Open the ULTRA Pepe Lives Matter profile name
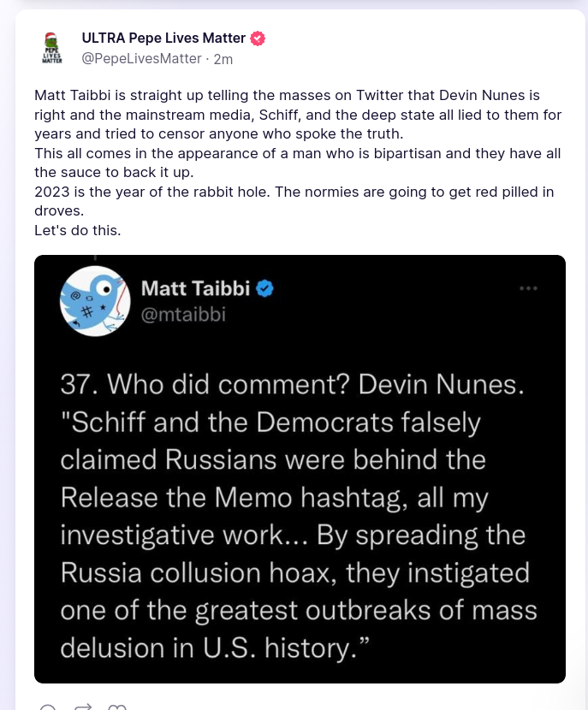 click(x=163, y=38)
